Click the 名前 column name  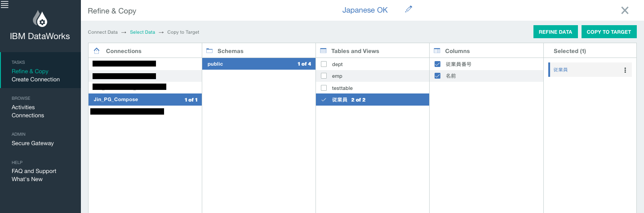click(451, 76)
